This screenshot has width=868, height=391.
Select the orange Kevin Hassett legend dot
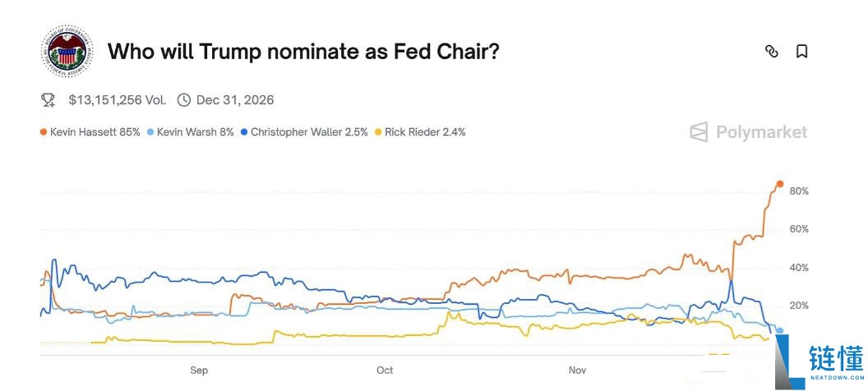pos(43,131)
